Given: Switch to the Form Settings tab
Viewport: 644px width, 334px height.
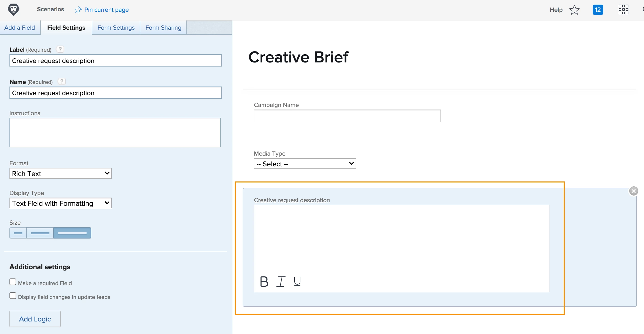Looking at the screenshot, I should [116, 28].
